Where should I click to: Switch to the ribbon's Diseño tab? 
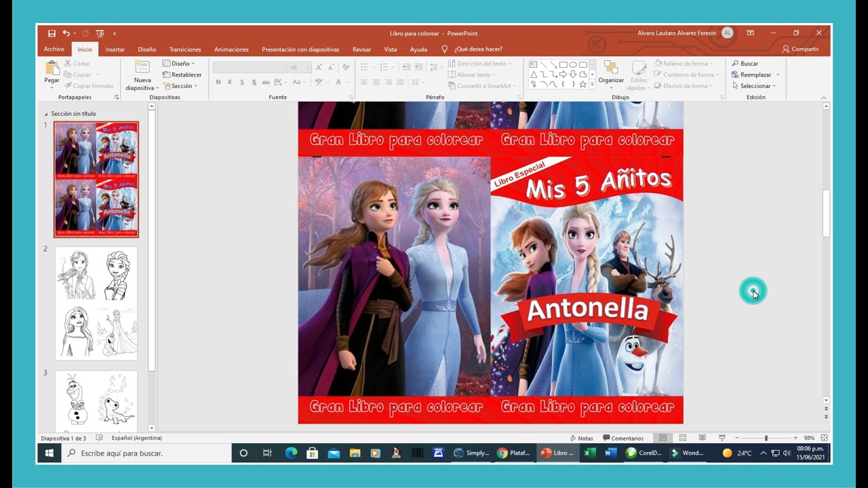[x=147, y=49]
